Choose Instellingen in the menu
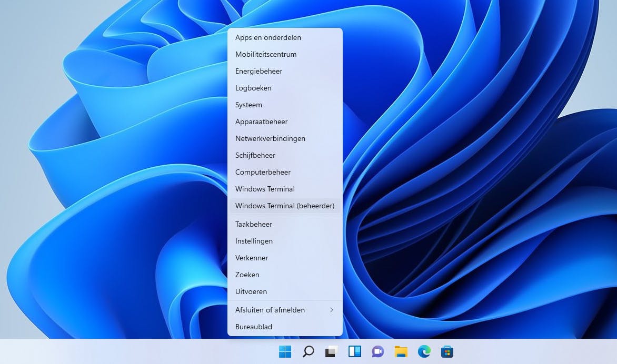The height and width of the screenshot is (364, 617). pyautogui.click(x=254, y=241)
